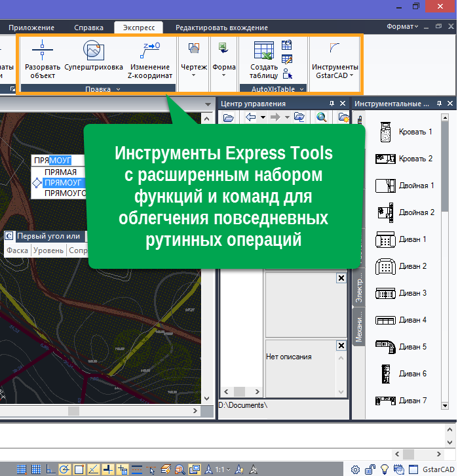Click the favorites folder icon in Центр управления
The width and height of the screenshot is (458, 476).
(x=343, y=117)
